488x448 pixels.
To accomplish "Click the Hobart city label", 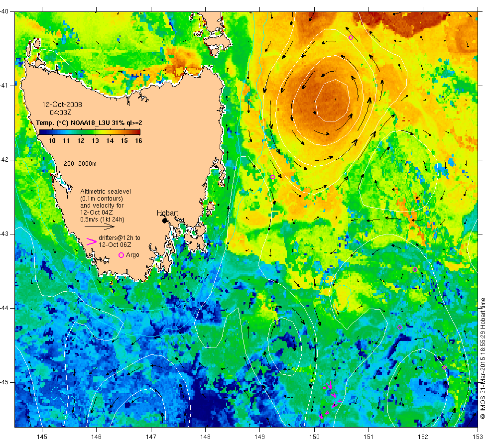I will (167, 213).
